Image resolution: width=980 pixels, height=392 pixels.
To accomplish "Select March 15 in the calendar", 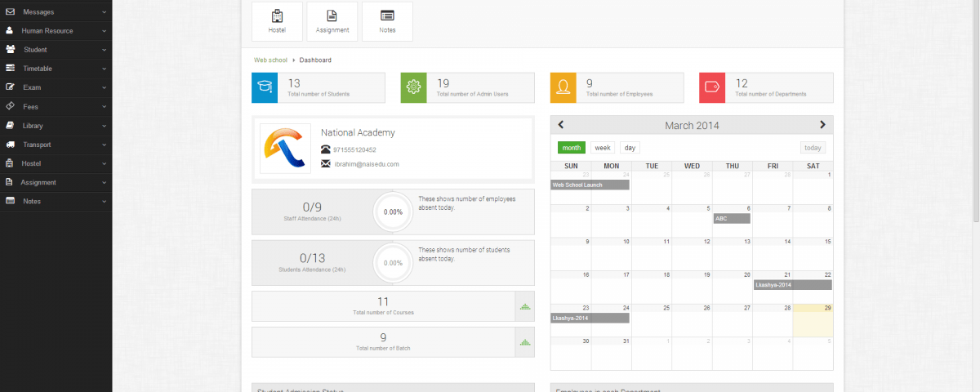I will [813, 254].
